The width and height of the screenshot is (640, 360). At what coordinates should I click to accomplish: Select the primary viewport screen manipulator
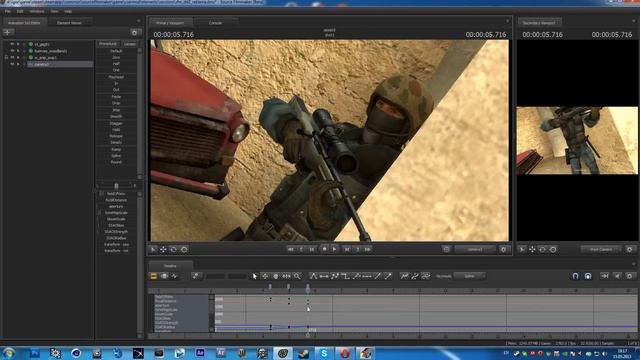pyautogui.click(x=184, y=249)
